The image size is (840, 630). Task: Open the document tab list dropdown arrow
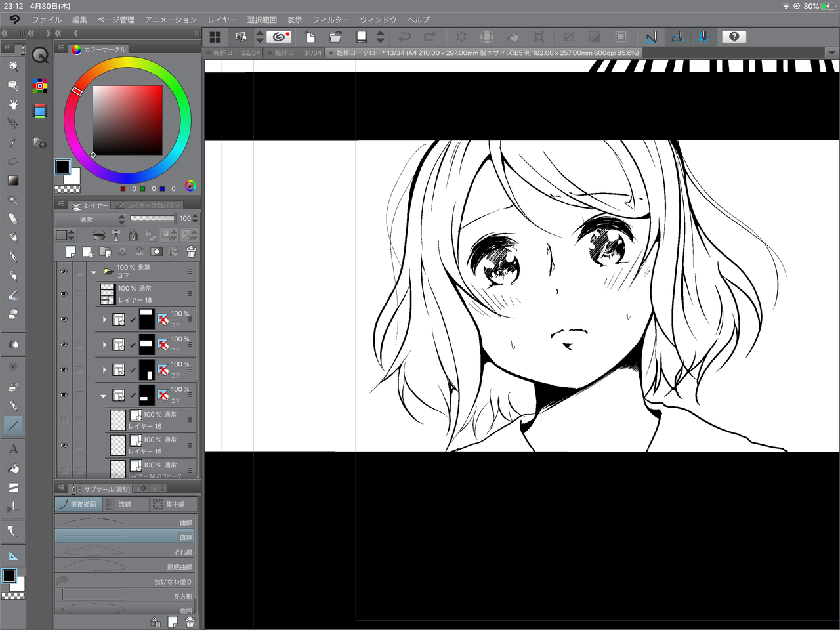coord(831,52)
